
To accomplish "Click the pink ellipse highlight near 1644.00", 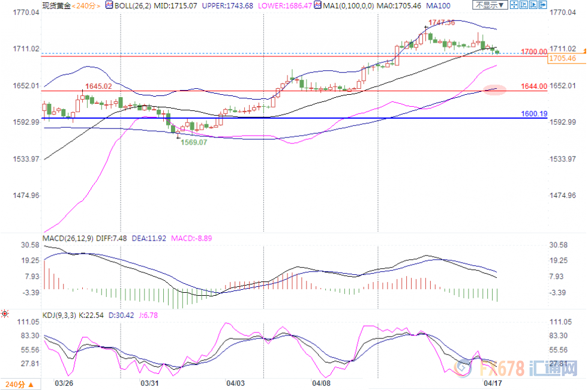I will point(494,90).
